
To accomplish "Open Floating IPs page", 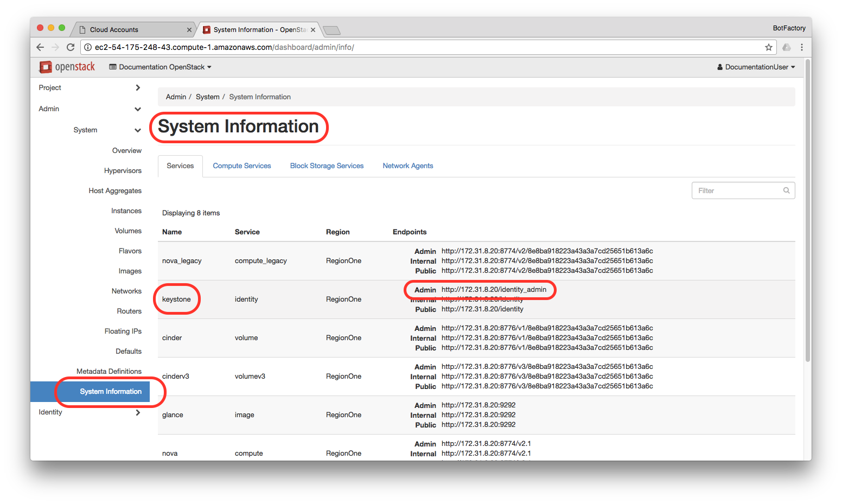I will click(x=123, y=331).
